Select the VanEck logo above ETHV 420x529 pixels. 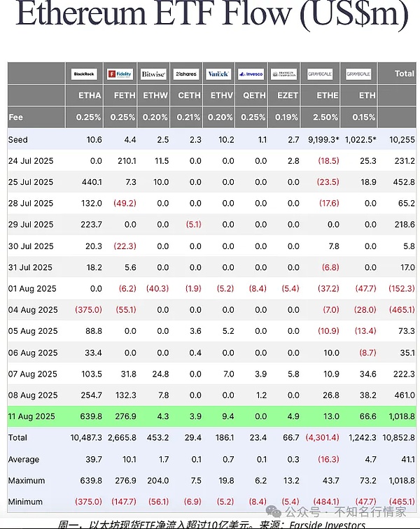pos(218,73)
